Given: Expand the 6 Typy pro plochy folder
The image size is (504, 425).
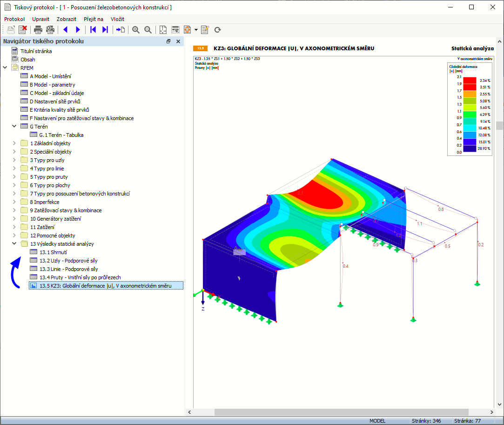Looking at the screenshot, I should 14,185.
